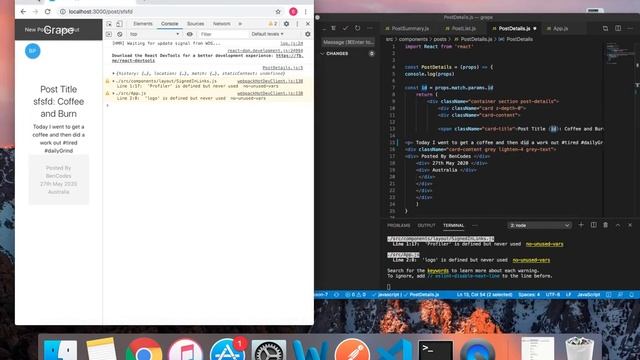Change the UTF-8 encoding in status bar

[x=553, y=295]
